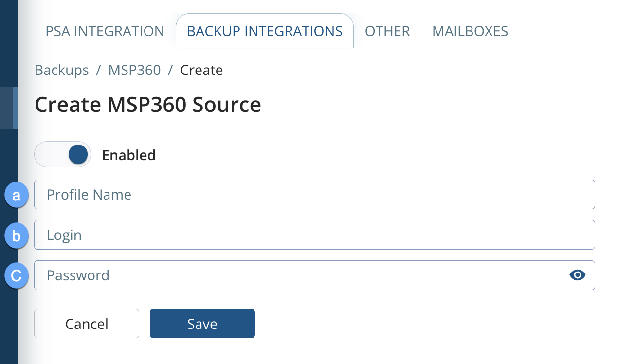Switch to the PSA INTEGRATION tab
This screenshot has width=617, height=364.
104,31
